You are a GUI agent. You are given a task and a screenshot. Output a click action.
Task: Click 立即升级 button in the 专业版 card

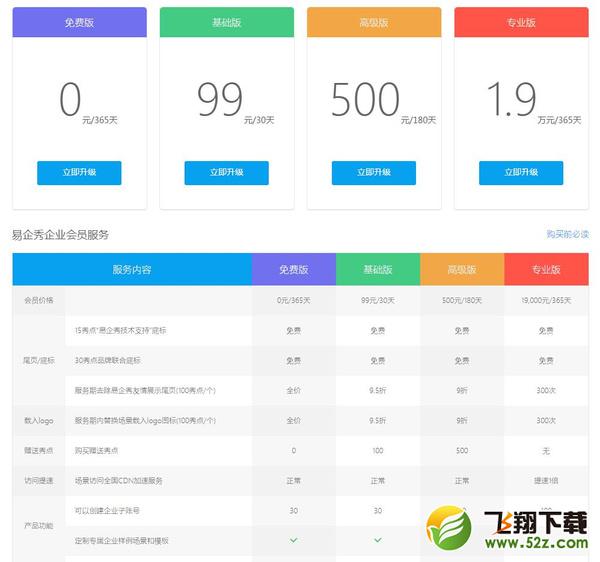point(521,173)
